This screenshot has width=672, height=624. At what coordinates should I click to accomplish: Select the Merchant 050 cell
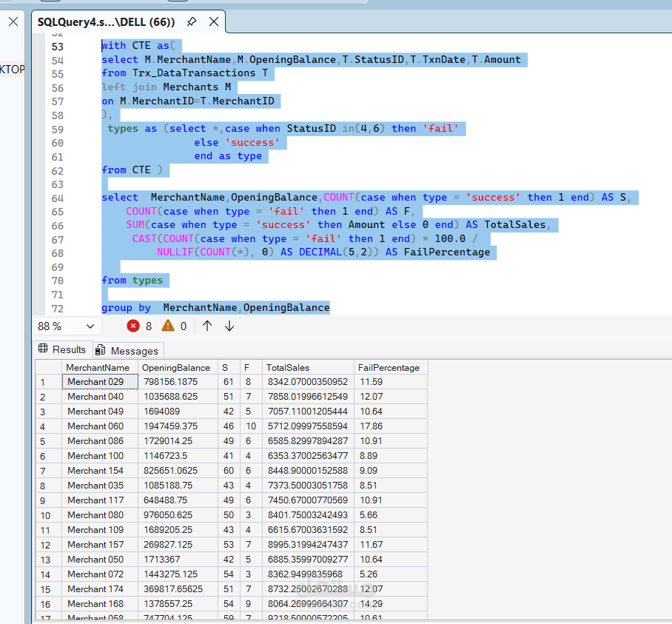coord(100,560)
